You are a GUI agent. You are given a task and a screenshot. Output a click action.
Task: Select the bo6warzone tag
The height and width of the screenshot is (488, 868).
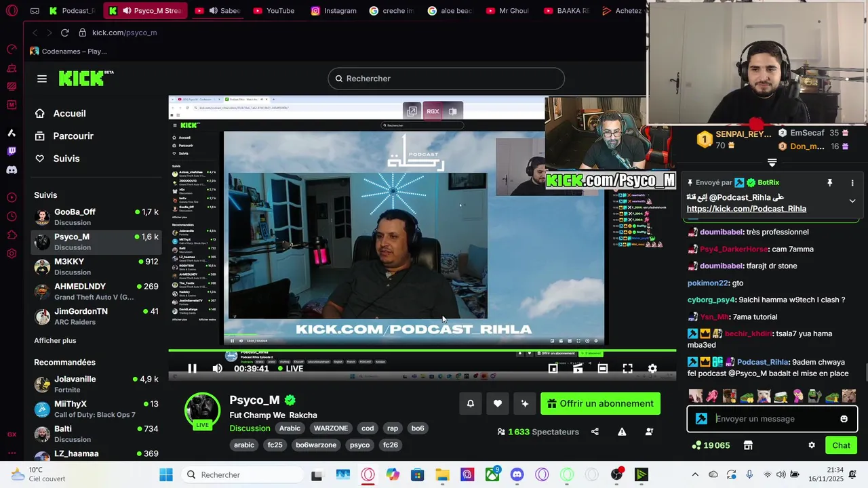pyautogui.click(x=316, y=445)
